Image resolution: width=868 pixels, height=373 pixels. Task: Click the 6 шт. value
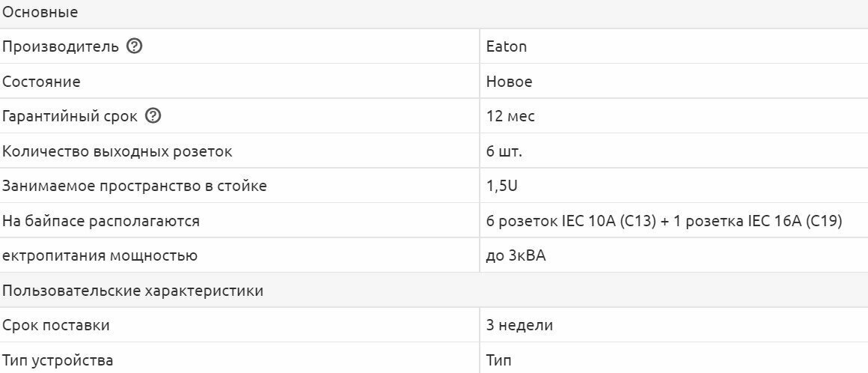[504, 151]
